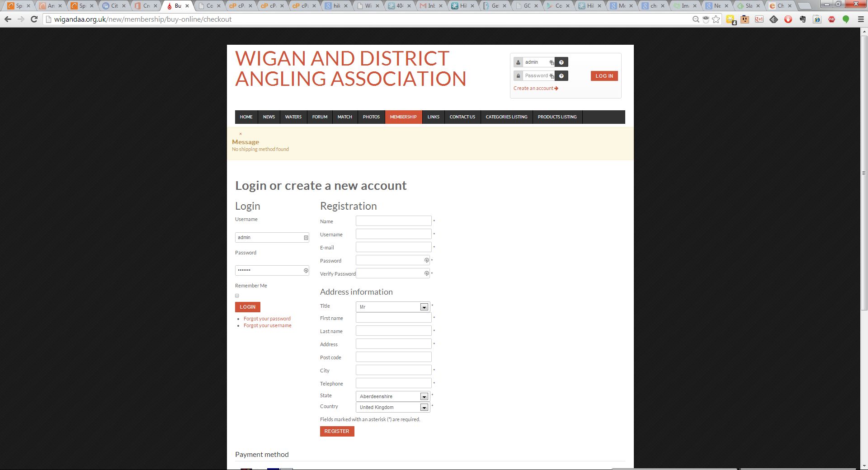Switch to the Cit browser tab

113,6
